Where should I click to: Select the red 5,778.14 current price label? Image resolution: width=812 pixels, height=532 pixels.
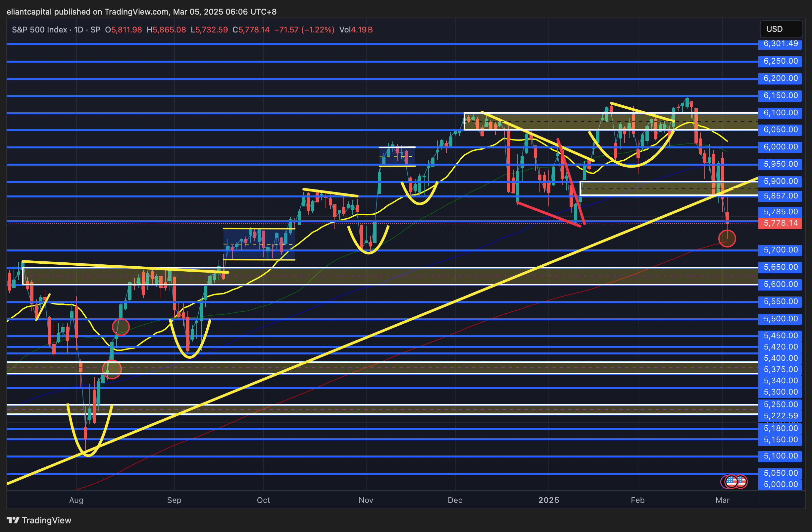click(780, 223)
